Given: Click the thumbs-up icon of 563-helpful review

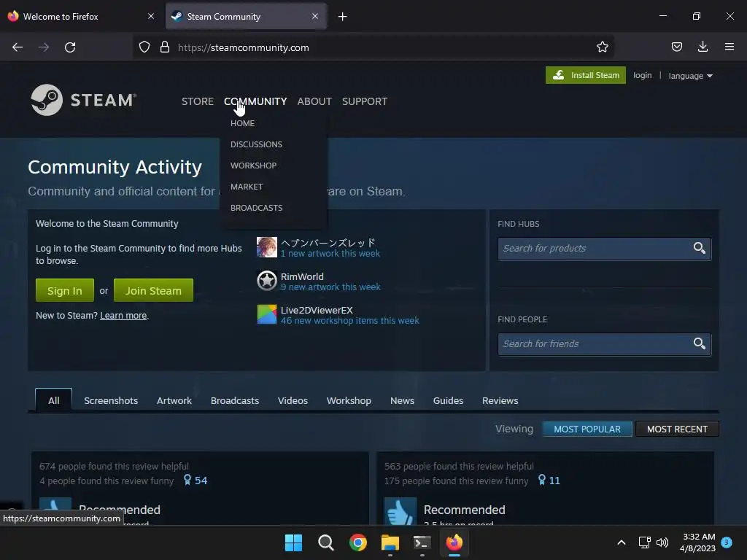Looking at the screenshot, I should (400, 511).
